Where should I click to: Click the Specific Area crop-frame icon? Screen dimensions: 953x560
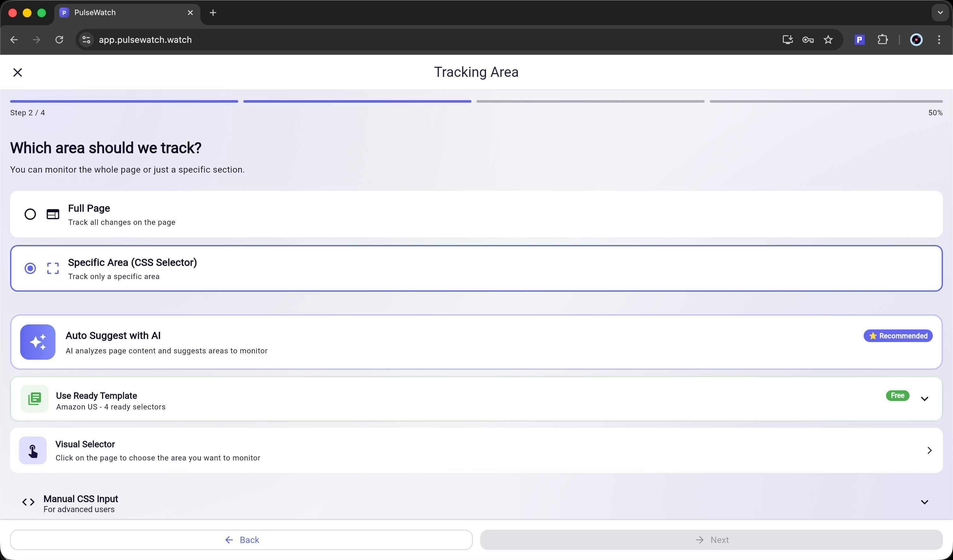53,268
